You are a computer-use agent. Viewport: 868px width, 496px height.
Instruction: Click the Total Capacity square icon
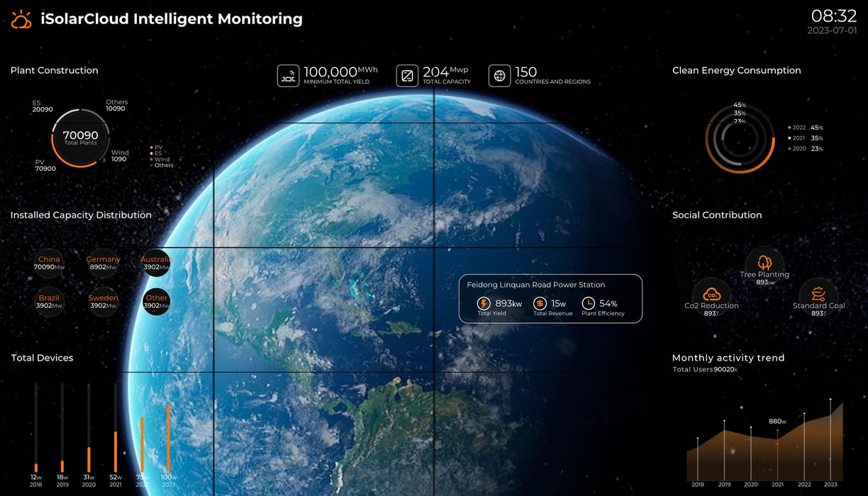407,76
